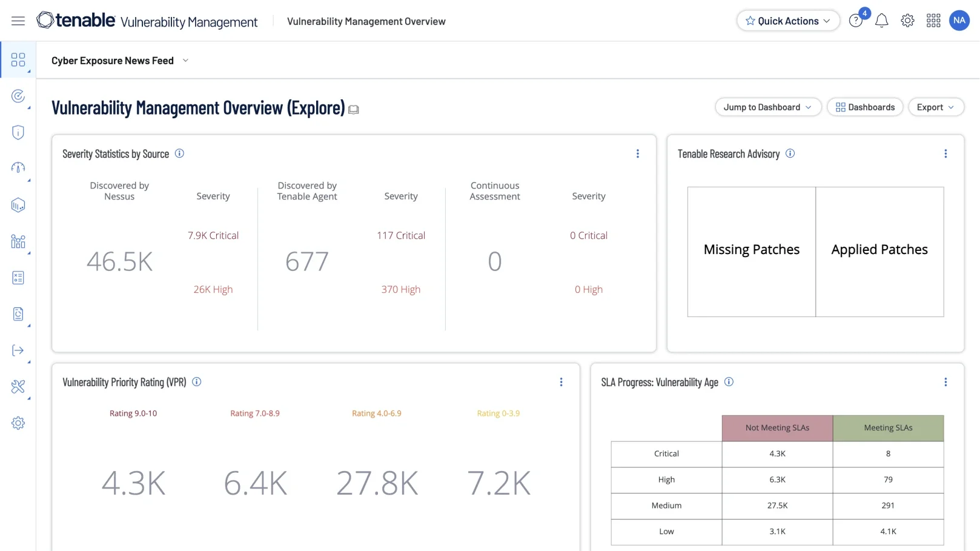980x551 pixels.
Task: Show info for Severity Statistics by Source
Action: pos(179,153)
